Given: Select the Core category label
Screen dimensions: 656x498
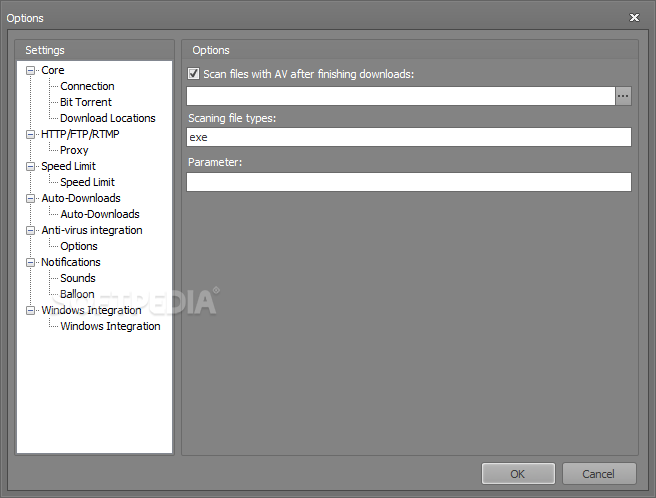Looking at the screenshot, I should coord(53,70).
